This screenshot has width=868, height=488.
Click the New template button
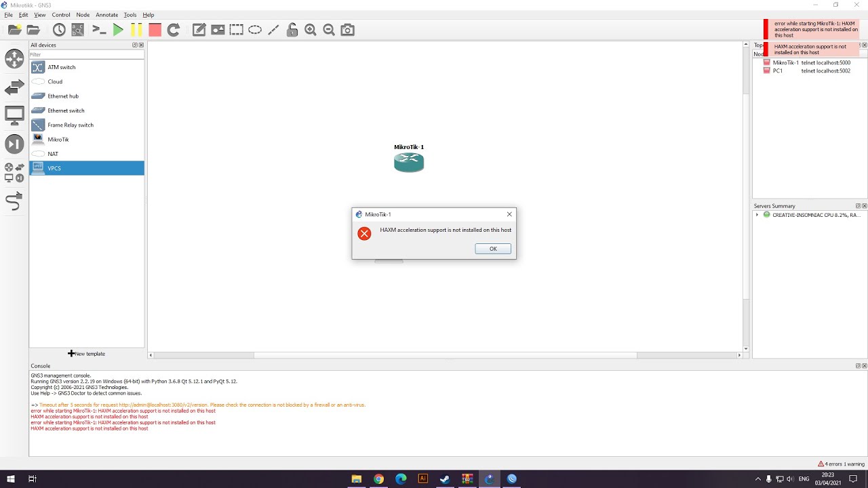[x=87, y=354]
